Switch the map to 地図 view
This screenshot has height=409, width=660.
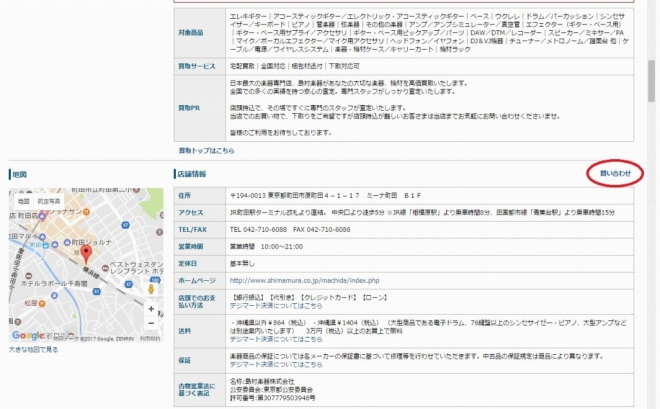(x=24, y=201)
